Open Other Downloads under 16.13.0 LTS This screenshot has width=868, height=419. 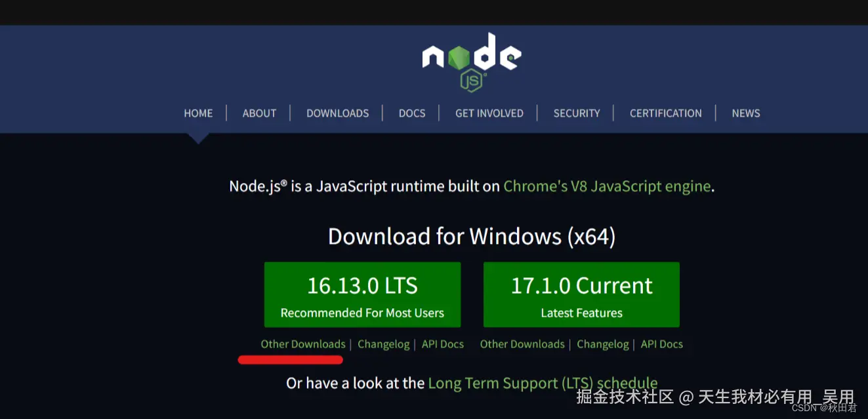(303, 344)
